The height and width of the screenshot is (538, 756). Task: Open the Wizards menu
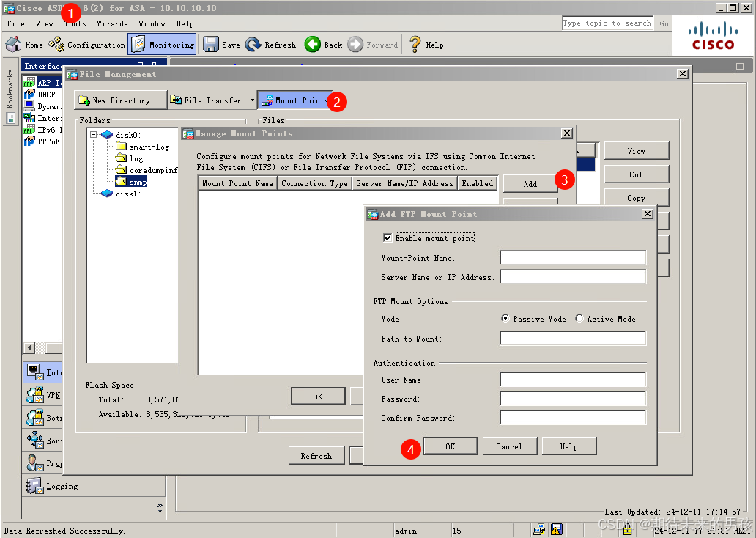pyautogui.click(x=112, y=23)
